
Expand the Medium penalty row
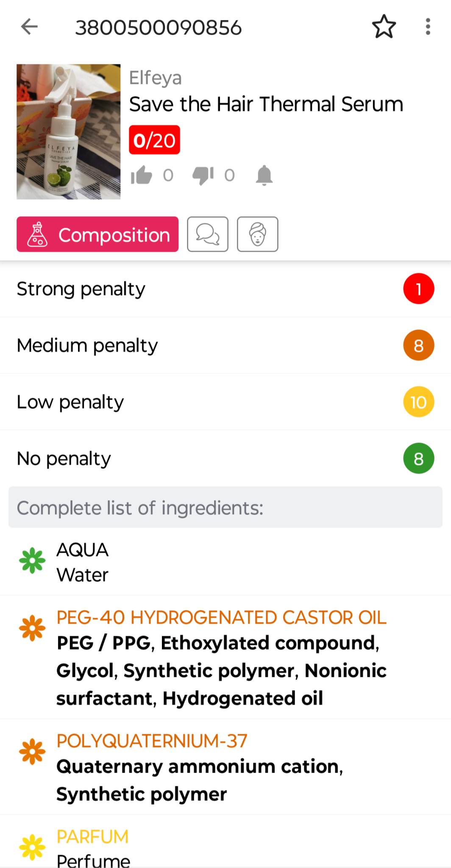[x=225, y=345]
